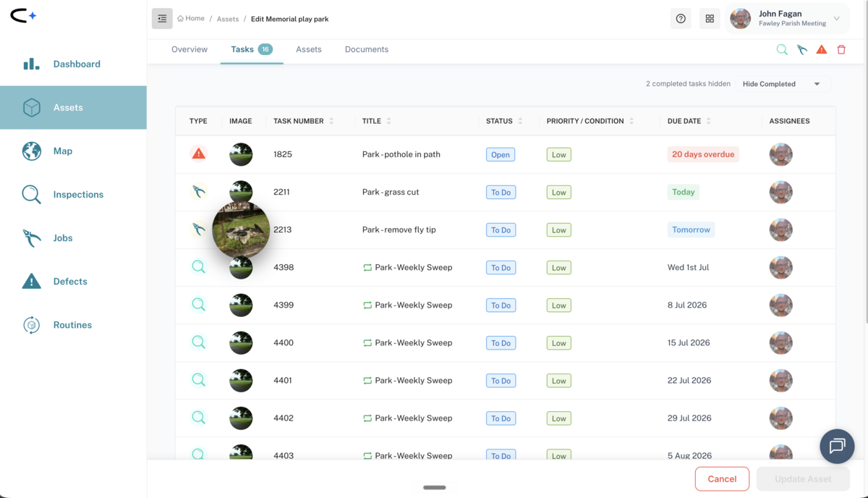Click inspection type icon for task 4402
The image size is (868, 498).
point(198,418)
